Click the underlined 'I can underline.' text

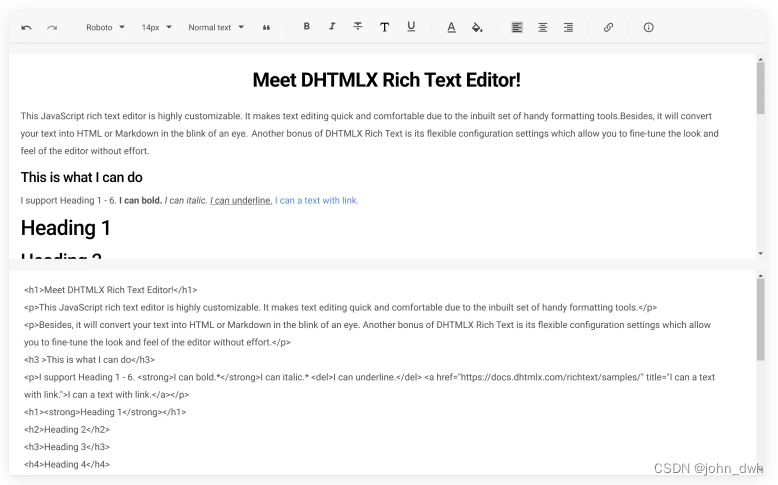(x=241, y=201)
